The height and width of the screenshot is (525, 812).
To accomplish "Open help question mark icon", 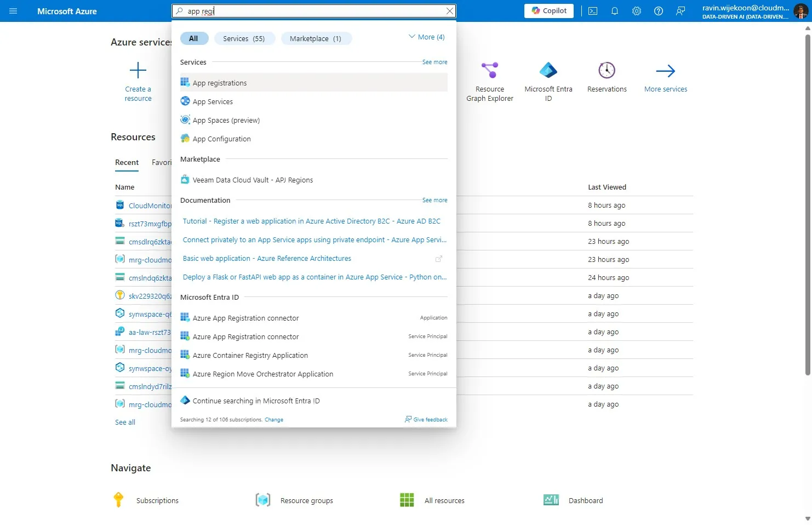I will (659, 11).
